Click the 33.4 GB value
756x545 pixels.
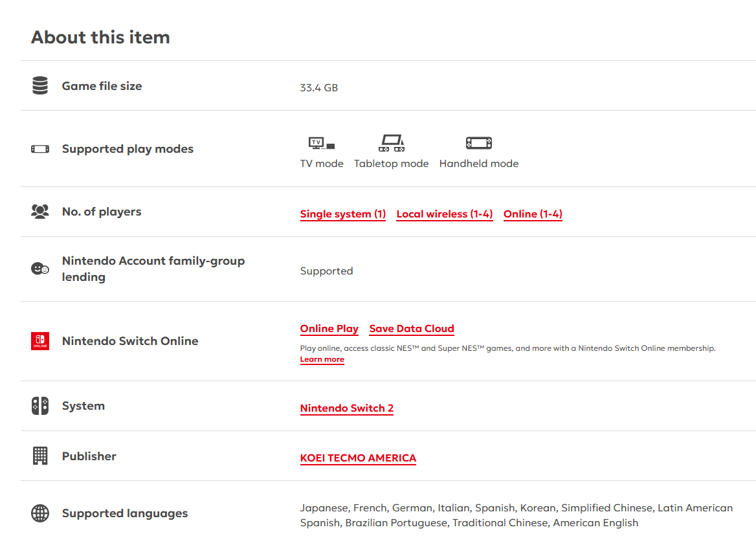(318, 88)
